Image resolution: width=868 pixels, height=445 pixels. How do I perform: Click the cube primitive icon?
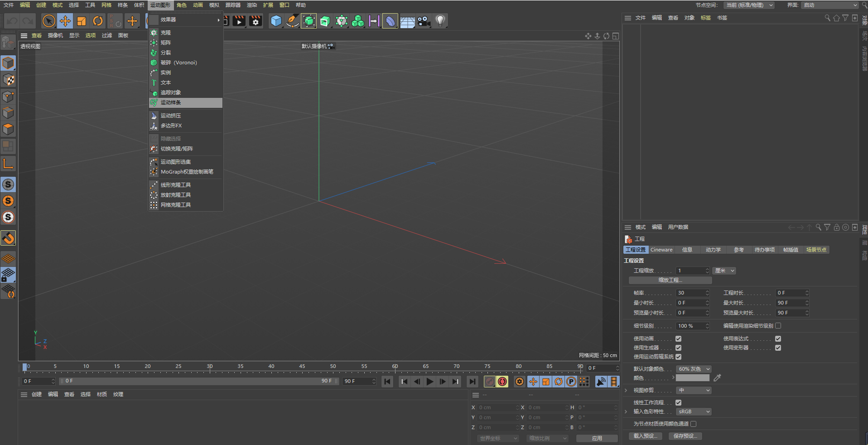(276, 21)
